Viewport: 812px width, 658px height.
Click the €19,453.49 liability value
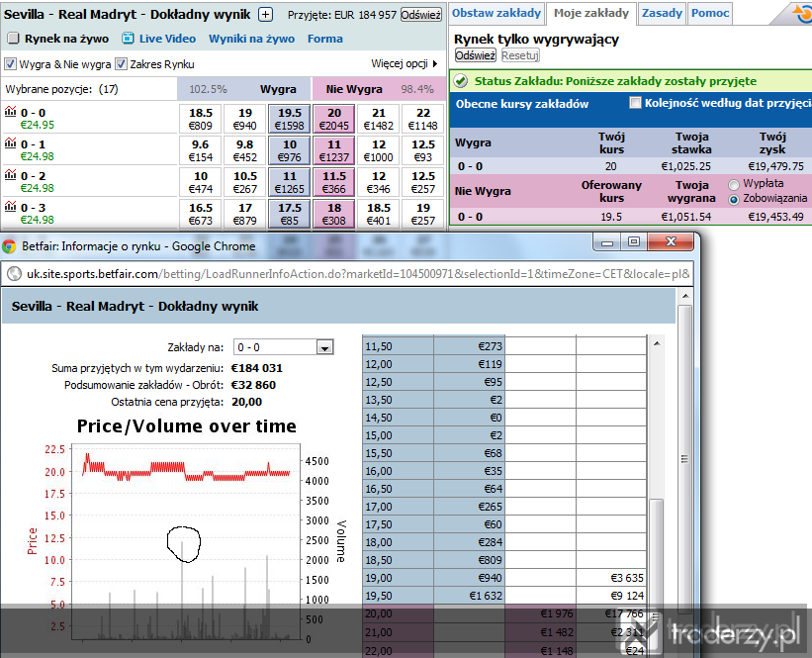pos(775,217)
